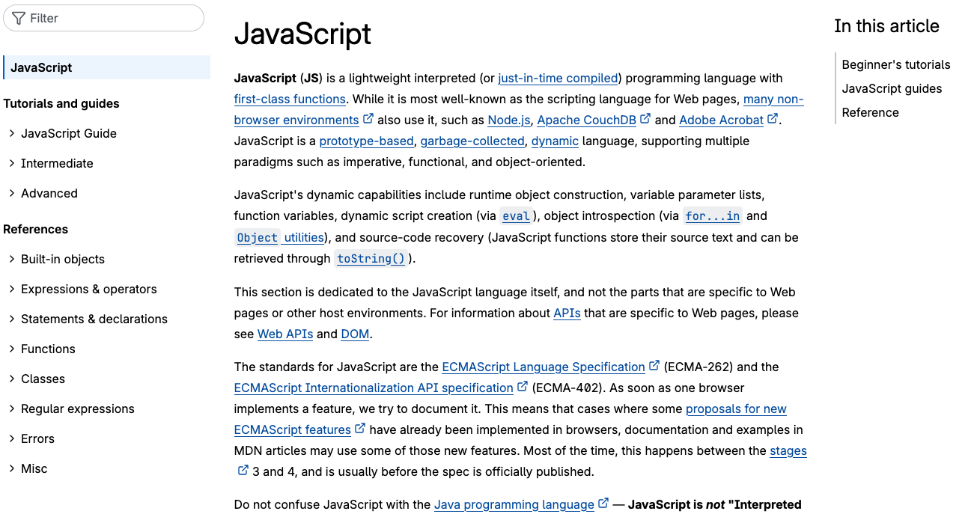Click external link icon after 'browser environments'
Viewport: 980px width, 514px height.
point(368,119)
